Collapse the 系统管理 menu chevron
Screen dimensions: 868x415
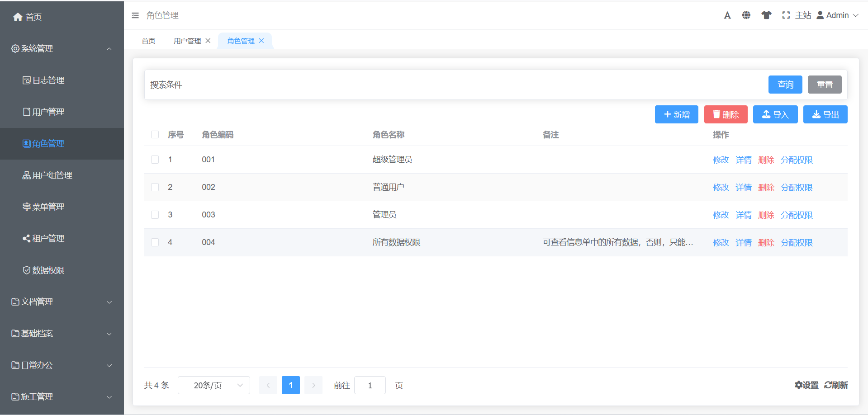pyautogui.click(x=109, y=49)
